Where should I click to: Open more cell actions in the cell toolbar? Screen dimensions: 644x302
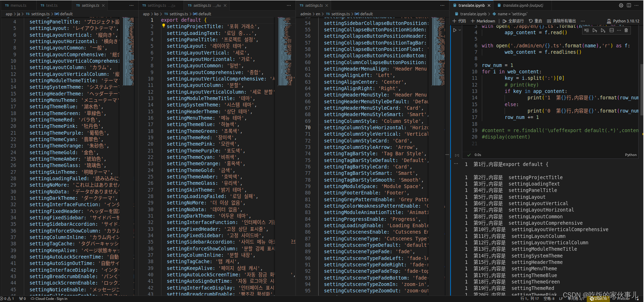[x=619, y=31]
